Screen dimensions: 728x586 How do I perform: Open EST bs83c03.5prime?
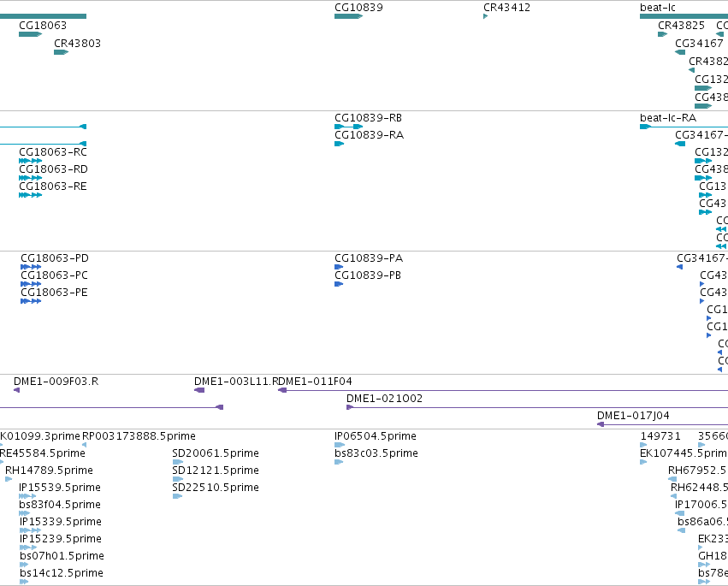tap(376, 453)
